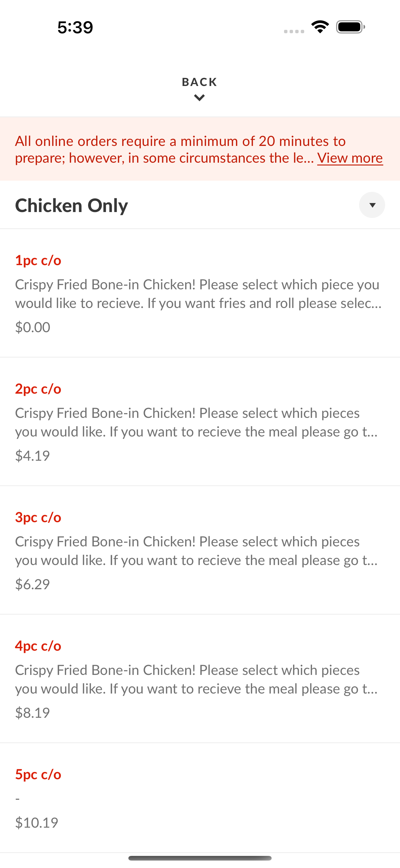Tap the $6.29 price under 3pc c/o
This screenshot has width=400, height=868.
33,584
